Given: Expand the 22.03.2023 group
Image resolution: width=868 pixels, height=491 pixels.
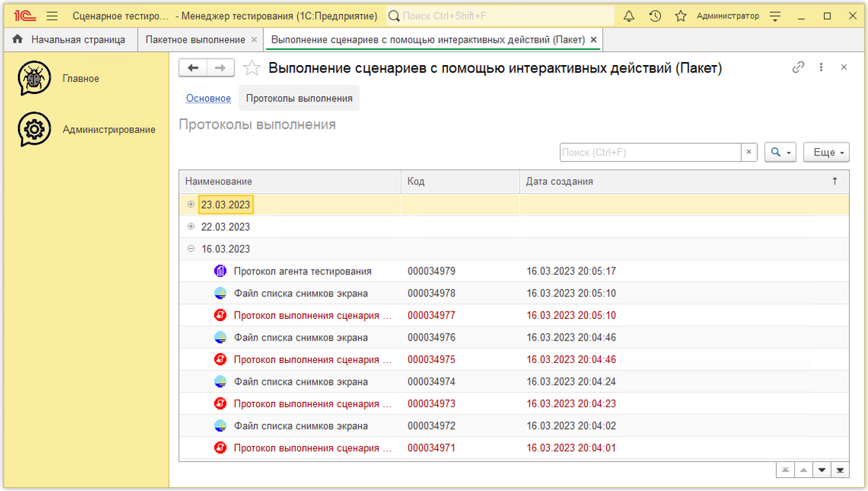Looking at the screenshot, I should coord(191,226).
